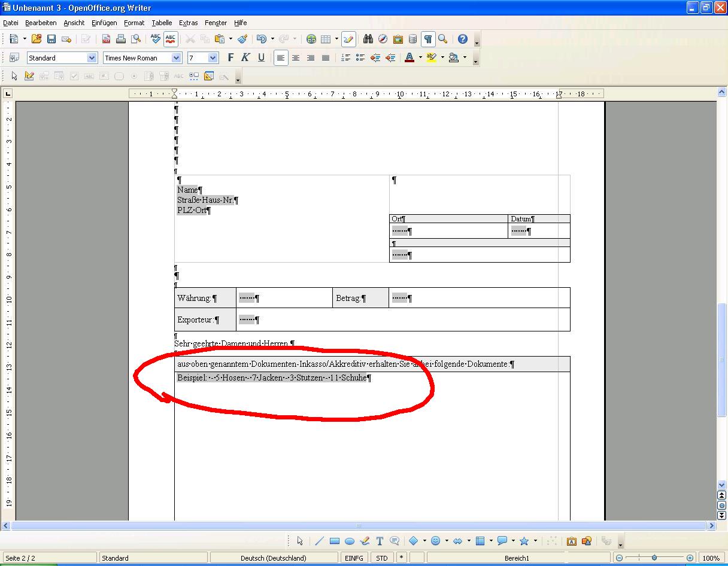Open the Times New Roman font dropdown
Screen dimensions: 728x566
point(176,58)
